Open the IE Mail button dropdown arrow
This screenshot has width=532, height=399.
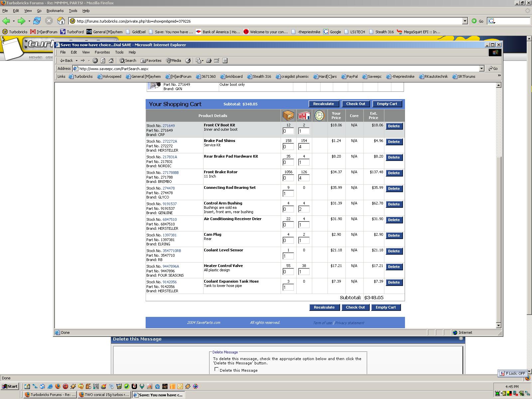point(202,61)
